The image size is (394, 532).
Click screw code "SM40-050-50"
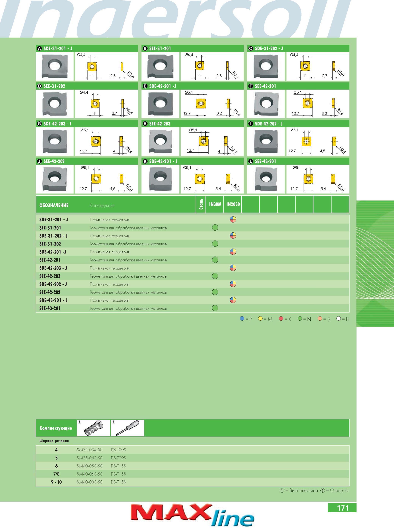click(90, 466)
